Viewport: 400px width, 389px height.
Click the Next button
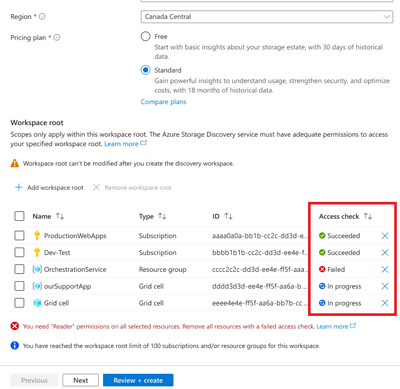point(81,380)
